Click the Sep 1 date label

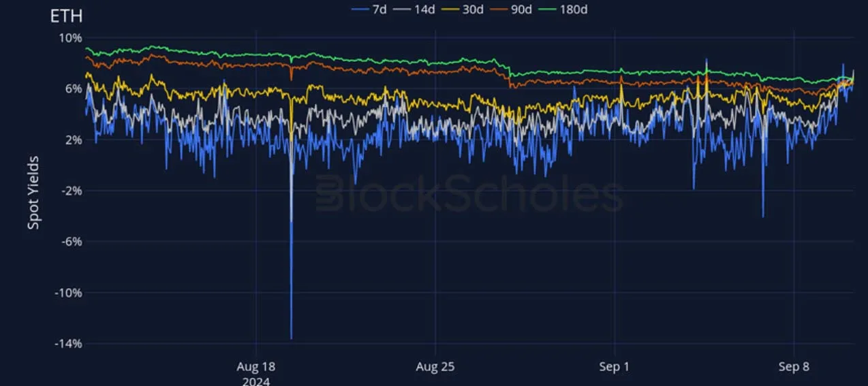tap(615, 367)
